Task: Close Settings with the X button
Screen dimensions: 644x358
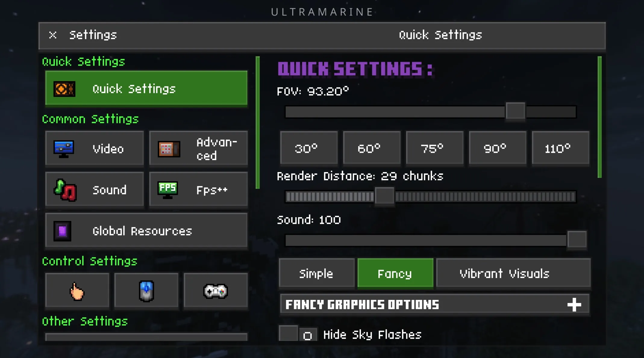Action: pyautogui.click(x=53, y=35)
